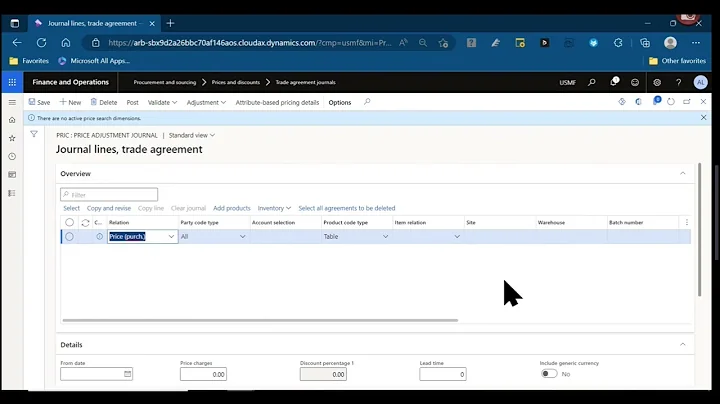This screenshot has width=720, height=404.
Task: Open Favorites star in left sidebar
Action: pyautogui.click(x=12, y=138)
